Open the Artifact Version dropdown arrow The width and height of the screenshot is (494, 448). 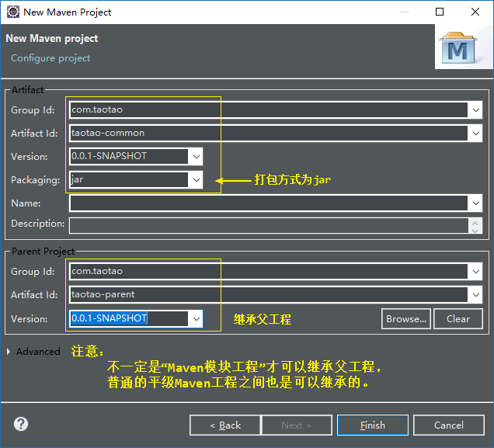pos(197,157)
